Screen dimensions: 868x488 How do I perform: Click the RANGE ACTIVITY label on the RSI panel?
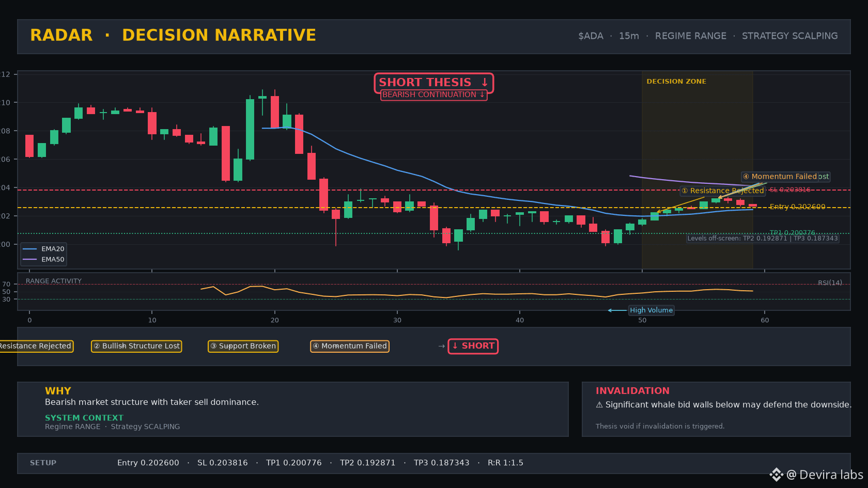54,281
